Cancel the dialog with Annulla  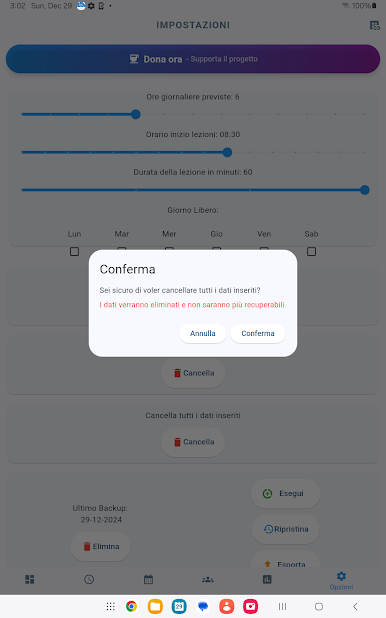(203, 333)
